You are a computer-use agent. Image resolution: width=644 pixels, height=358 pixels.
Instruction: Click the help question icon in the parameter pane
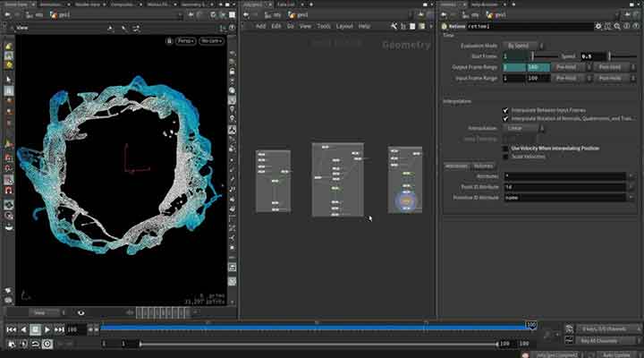636,26
